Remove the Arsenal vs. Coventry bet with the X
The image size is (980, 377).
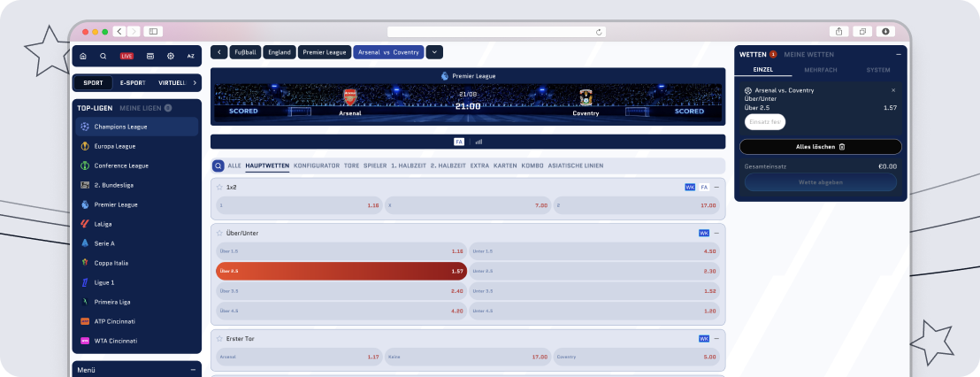(x=893, y=90)
